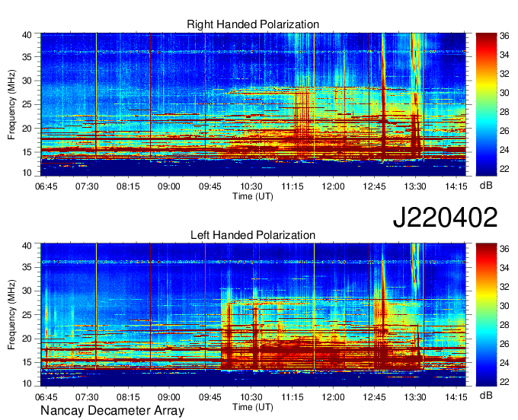Pick the 12:45 time tick of the Left Handed plot
The height and width of the screenshot is (420, 518).
point(374,396)
